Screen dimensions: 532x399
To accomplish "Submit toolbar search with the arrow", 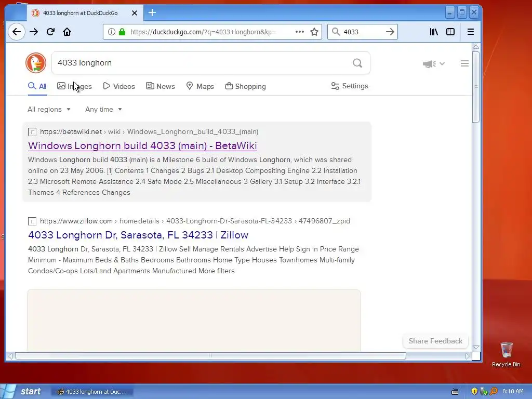I will pyautogui.click(x=390, y=32).
